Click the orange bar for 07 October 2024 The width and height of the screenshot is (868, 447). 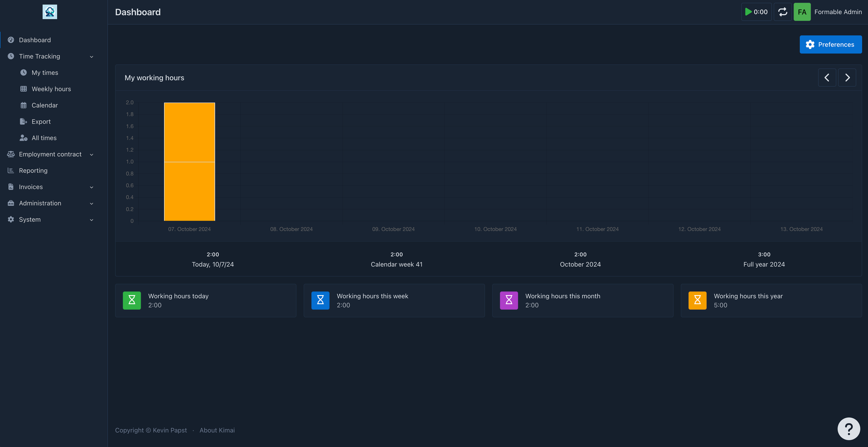point(189,161)
